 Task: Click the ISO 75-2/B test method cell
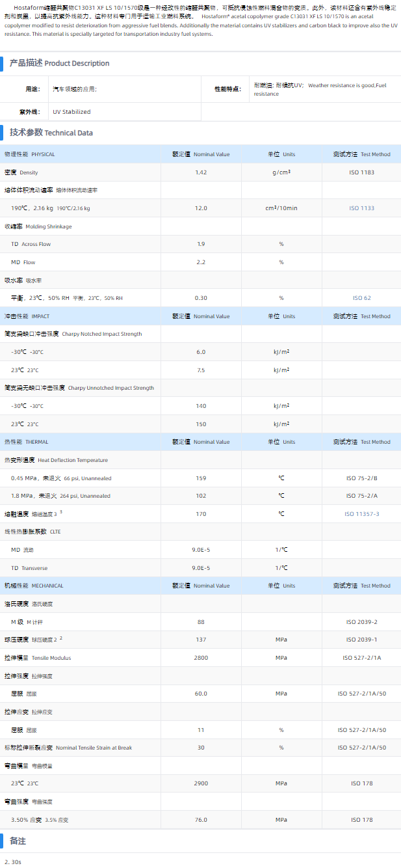pos(362,478)
